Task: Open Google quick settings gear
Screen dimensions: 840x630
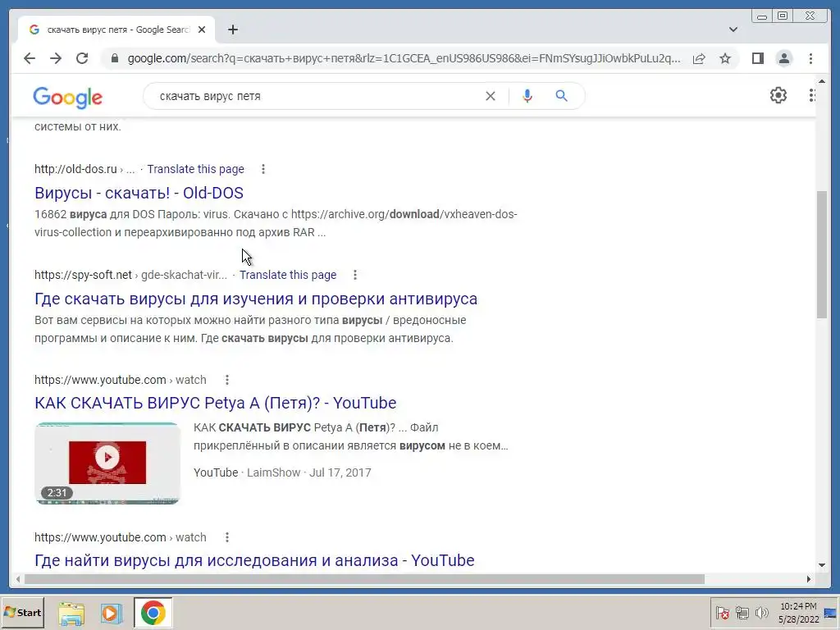Action: (x=778, y=95)
